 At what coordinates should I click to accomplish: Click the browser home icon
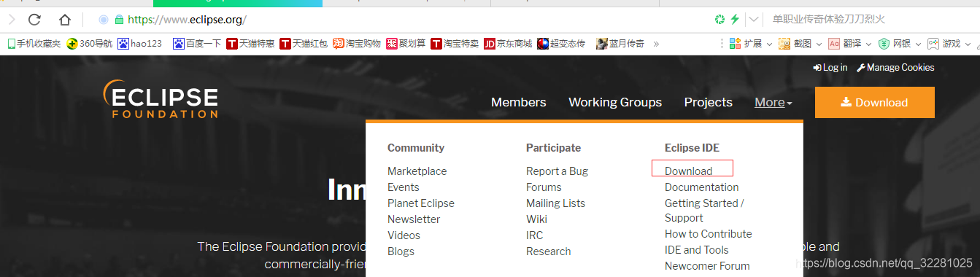click(x=65, y=20)
